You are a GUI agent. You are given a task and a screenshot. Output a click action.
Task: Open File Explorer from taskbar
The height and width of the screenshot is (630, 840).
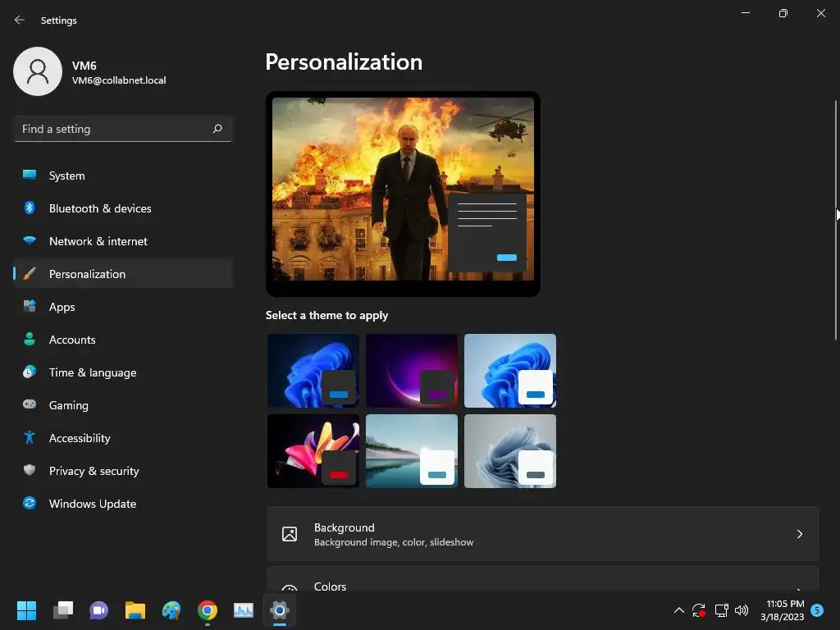(135, 610)
